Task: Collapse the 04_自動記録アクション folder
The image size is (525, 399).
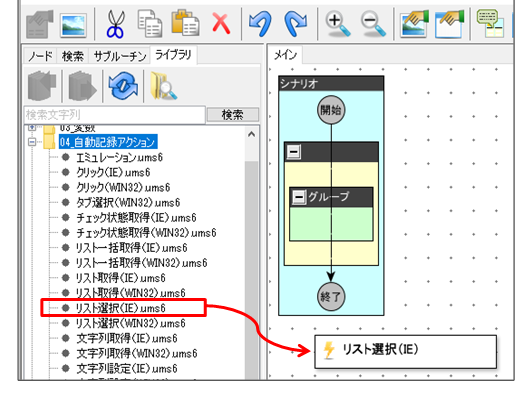Action: 32,142
